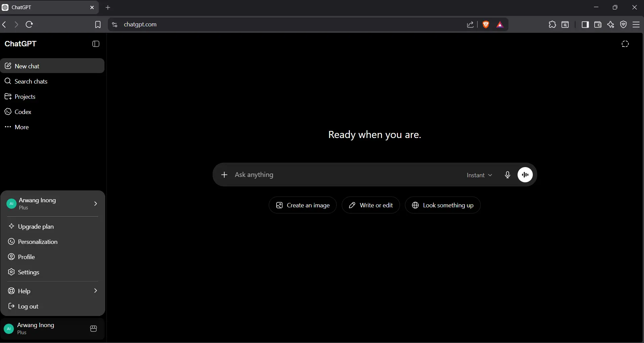Start voice mode with the waveform button
This screenshot has height=343, width=644.
click(525, 175)
